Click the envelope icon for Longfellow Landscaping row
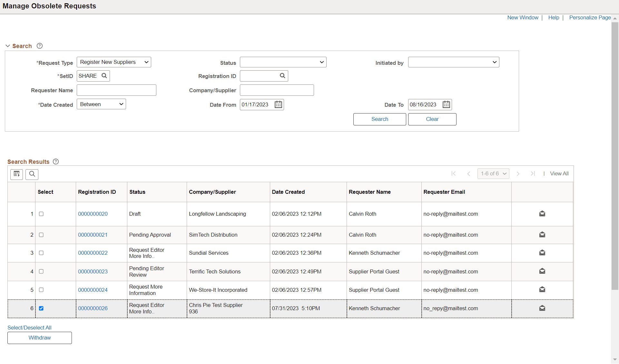 point(542,214)
